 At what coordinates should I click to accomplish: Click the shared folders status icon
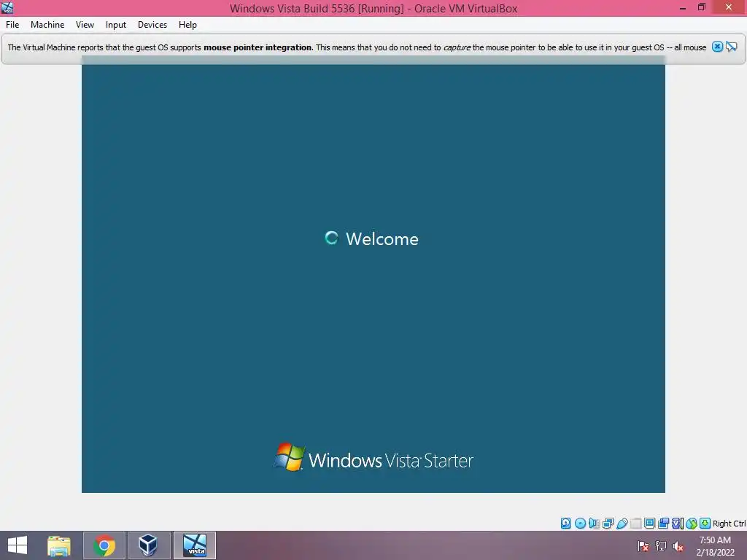point(636,524)
